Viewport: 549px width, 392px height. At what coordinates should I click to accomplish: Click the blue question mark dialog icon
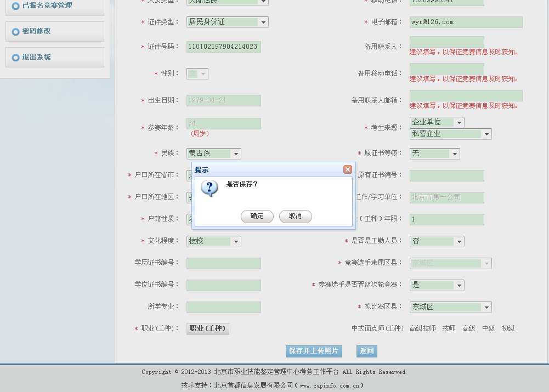[x=209, y=188]
